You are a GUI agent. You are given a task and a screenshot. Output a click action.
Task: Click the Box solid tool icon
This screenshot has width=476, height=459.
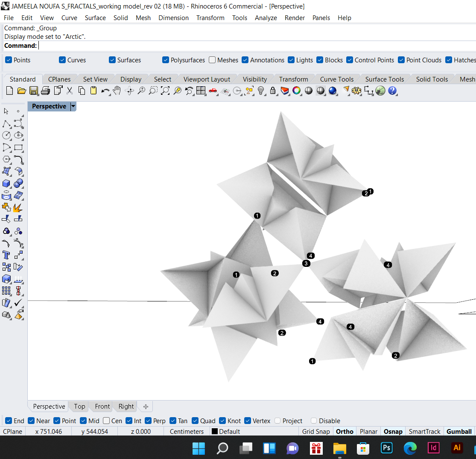click(x=6, y=184)
